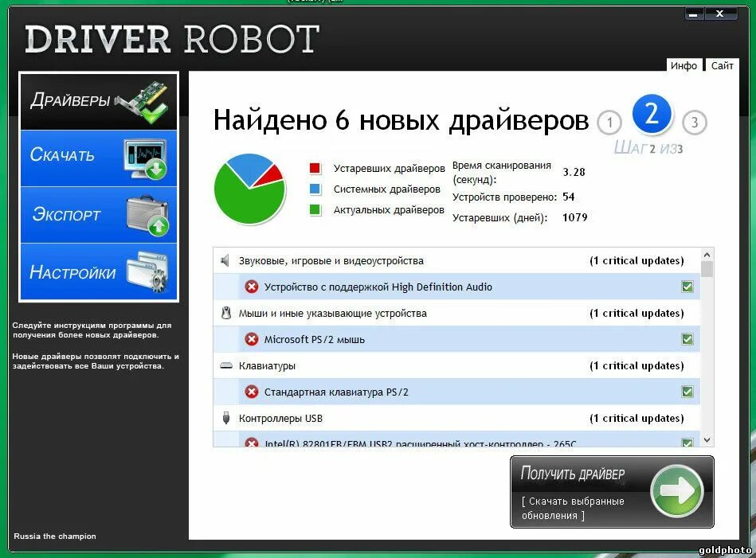756x558 pixels.
Task: Click the Устаревших (дней) value 1079
Action: (574, 217)
